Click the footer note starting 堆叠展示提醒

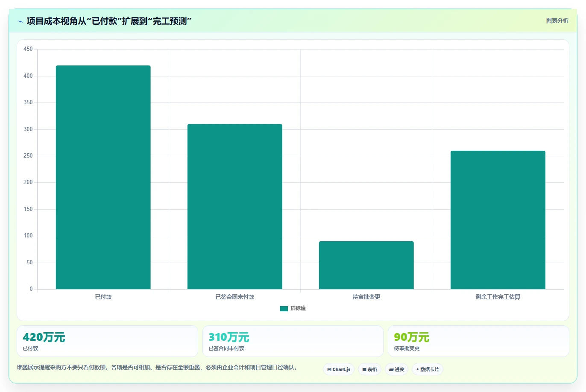pos(157,367)
